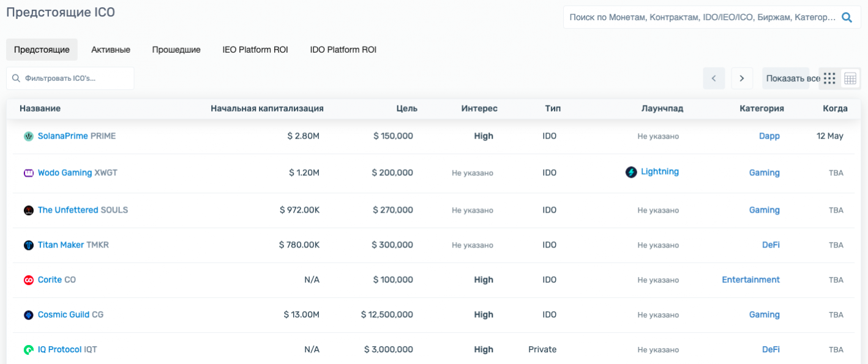868x364 pixels.
Task: Open the Lightning launchpad link
Action: (x=660, y=172)
